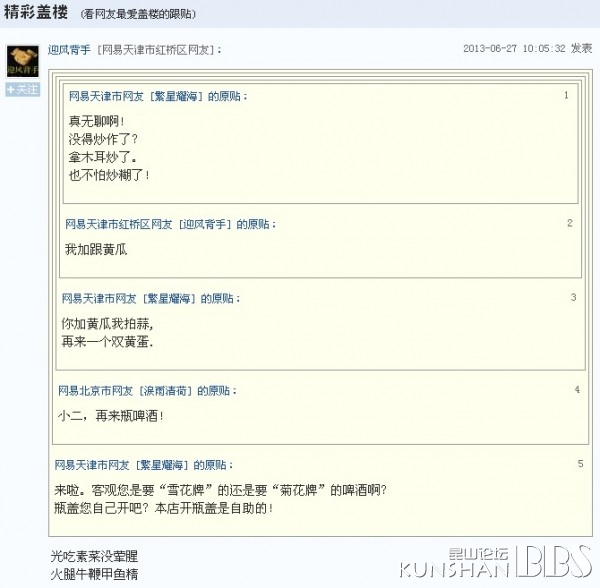600x588 pixels.
Task: Open 繁星耀海 username in floor 5 post
Action: [161, 465]
